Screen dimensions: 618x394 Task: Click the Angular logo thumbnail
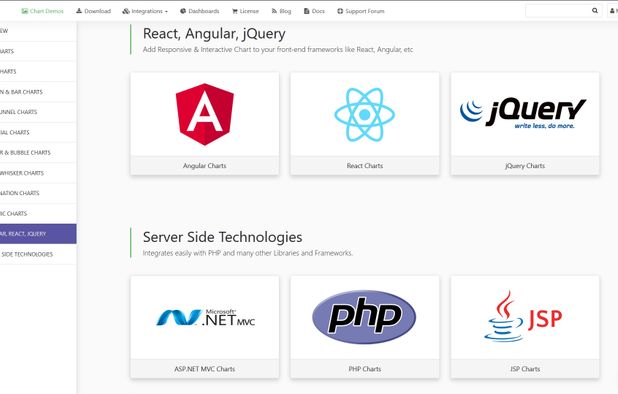pos(205,114)
